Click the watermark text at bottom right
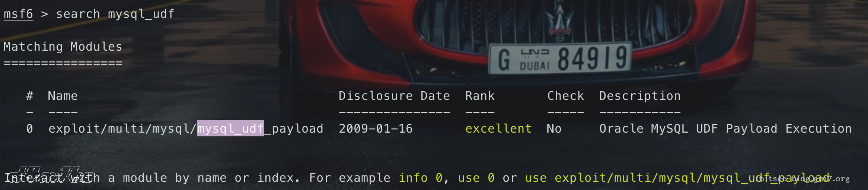Image resolution: width=868 pixels, height=190 pixels. click(x=804, y=179)
